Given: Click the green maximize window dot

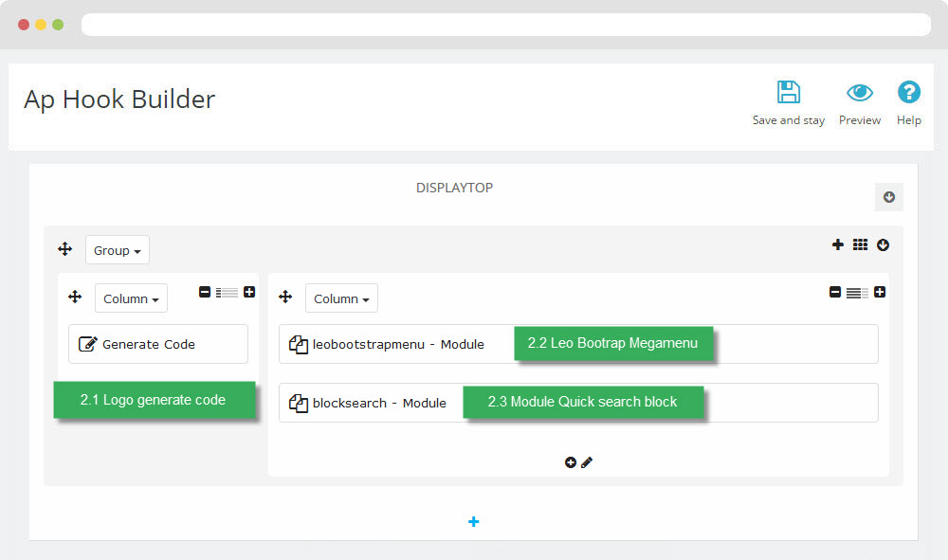Looking at the screenshot, I should 58,25.
